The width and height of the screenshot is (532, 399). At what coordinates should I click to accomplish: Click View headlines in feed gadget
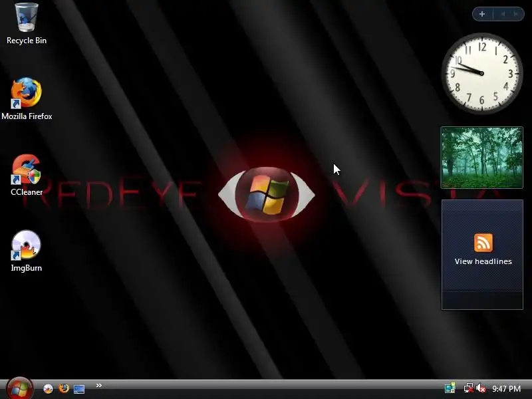(483, 261)
